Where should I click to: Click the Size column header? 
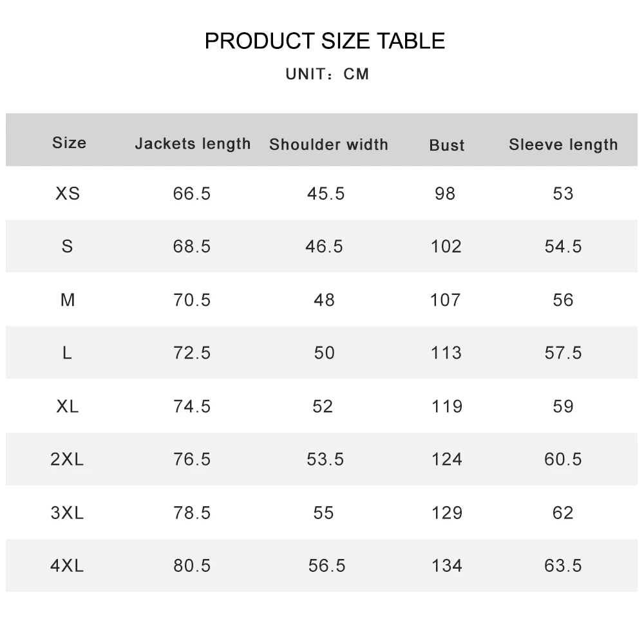(70, 142)
